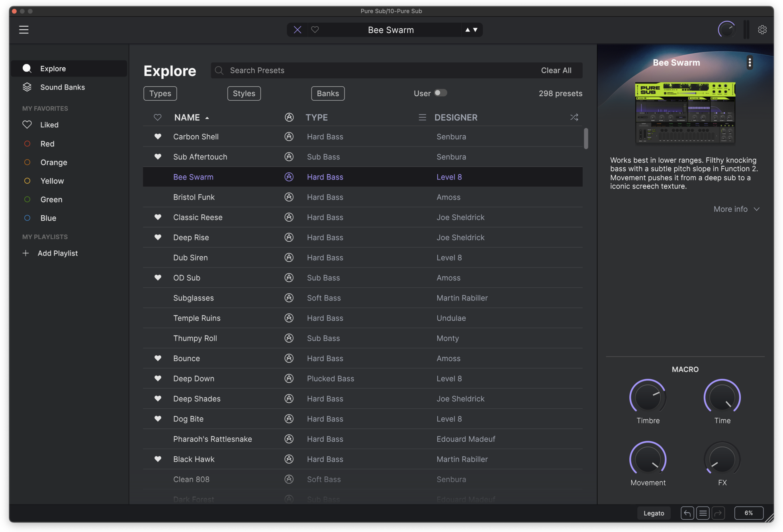Viewport: 783px width, 532px height.
Task: Select the Subglasses preset
Action: point(362,298)
